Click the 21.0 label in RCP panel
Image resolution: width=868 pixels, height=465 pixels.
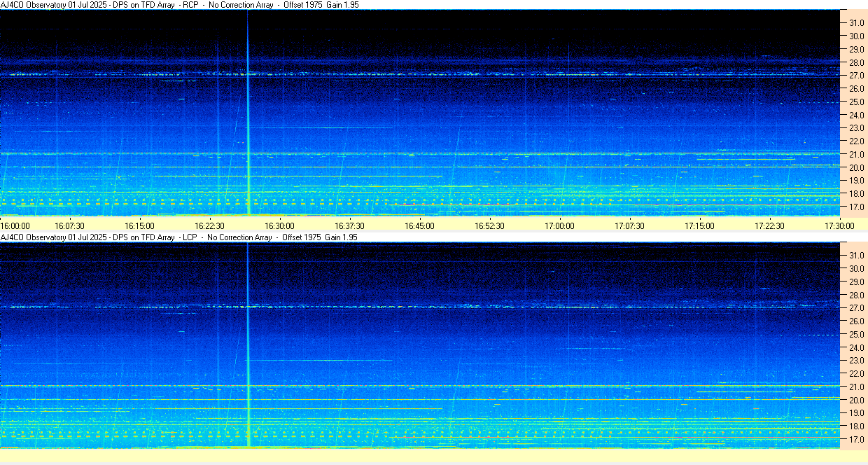pos(857,155)
